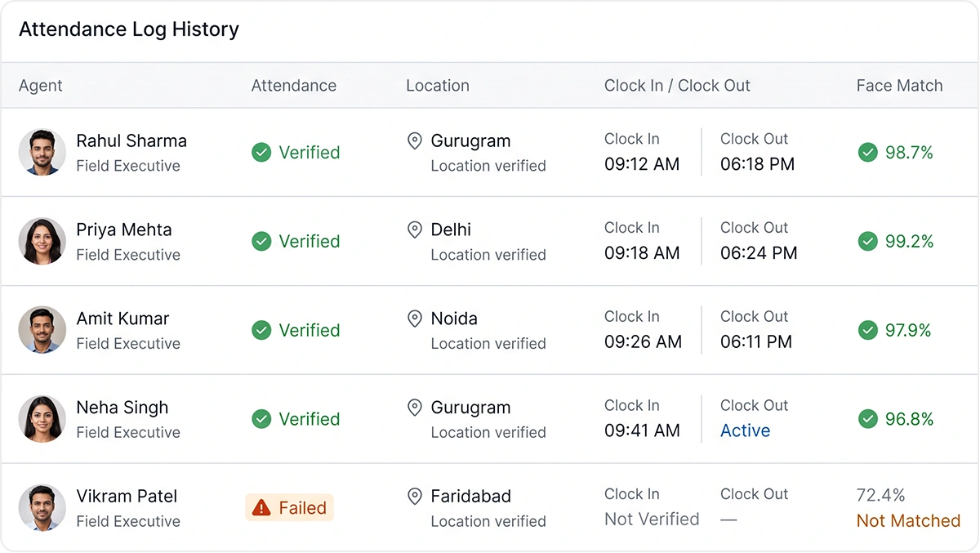The height and width of the screenshot is (553, 980).
Task: Click Rahul Sharma's avatar photo
Action: tap(42, 152)
